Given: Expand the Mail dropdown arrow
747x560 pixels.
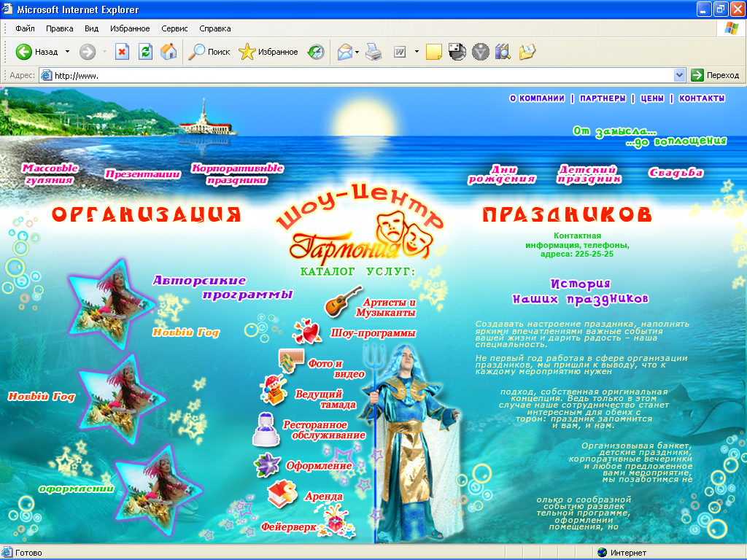Looking at the screenshot, I should 357,52.
